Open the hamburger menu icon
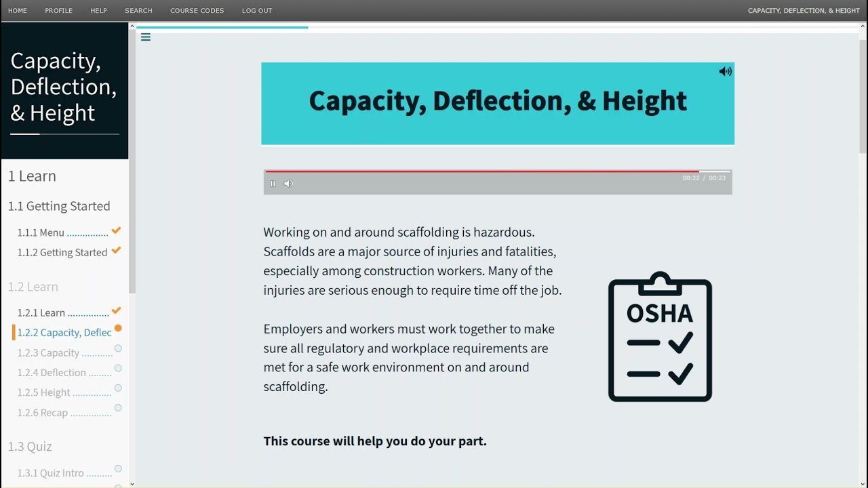 tap(146, 37)
